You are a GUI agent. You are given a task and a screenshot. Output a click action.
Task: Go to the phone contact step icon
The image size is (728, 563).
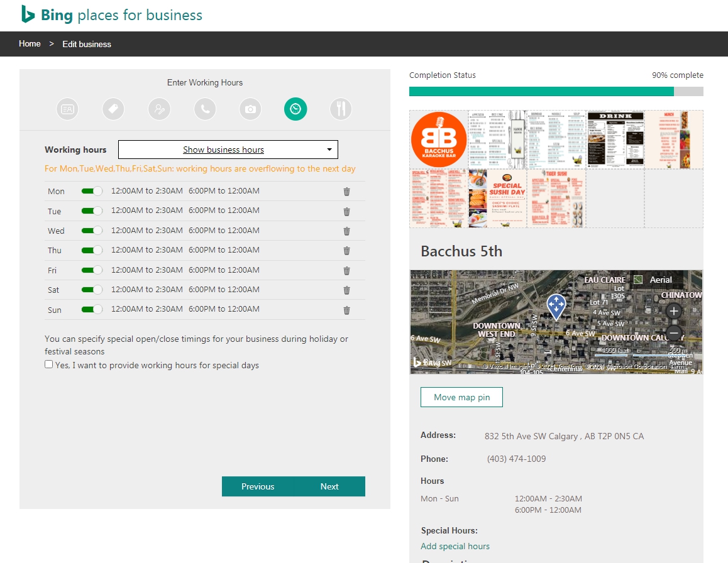[x=205, y=109]
